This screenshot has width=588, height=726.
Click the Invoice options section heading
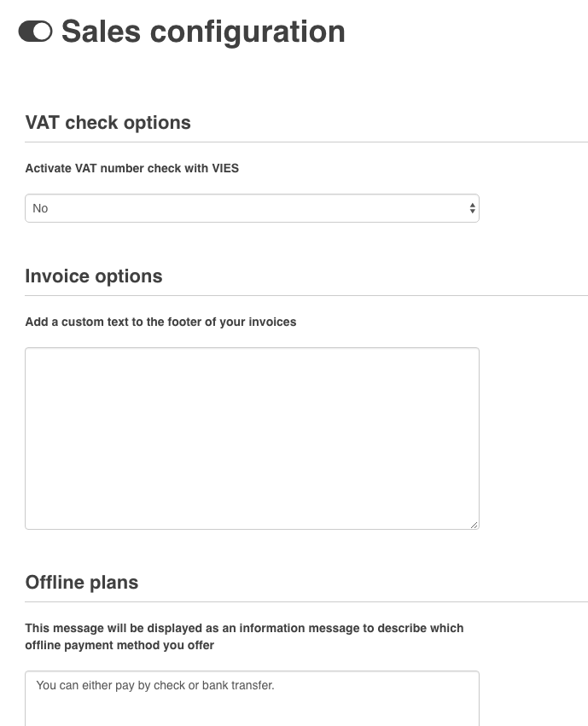(x=94, y=276)
